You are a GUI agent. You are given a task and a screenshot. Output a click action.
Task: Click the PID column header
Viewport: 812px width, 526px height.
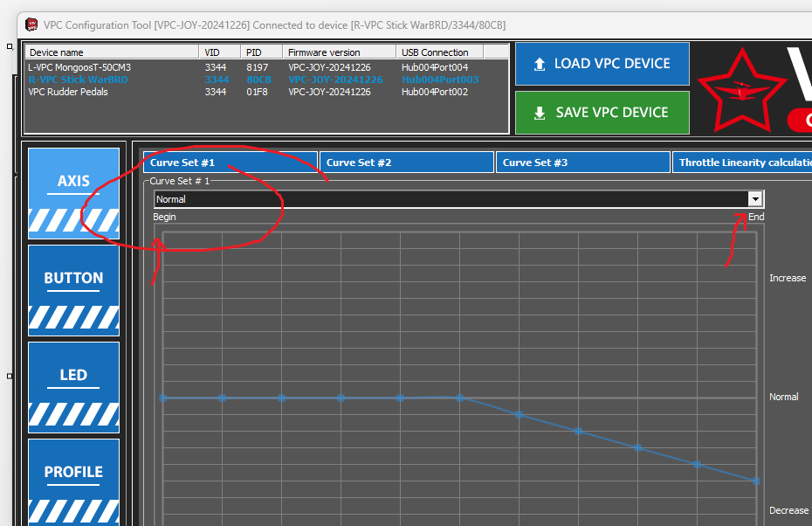point(262,52)
